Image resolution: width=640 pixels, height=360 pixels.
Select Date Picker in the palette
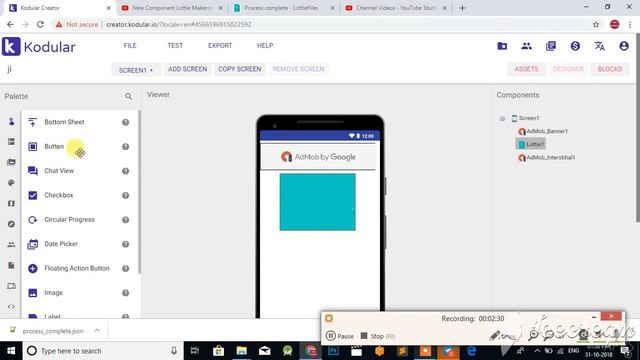pos(61,244)
